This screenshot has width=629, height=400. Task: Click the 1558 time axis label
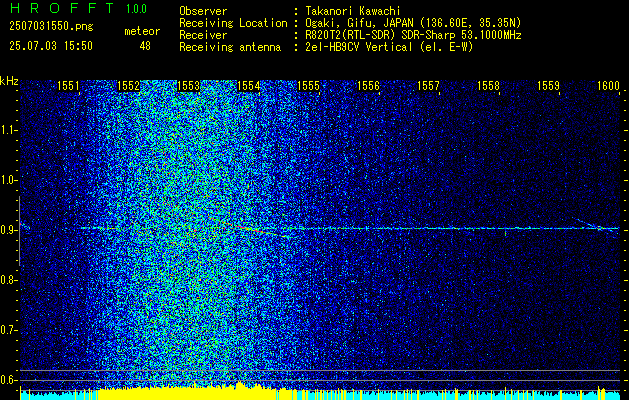click(489, 86)
